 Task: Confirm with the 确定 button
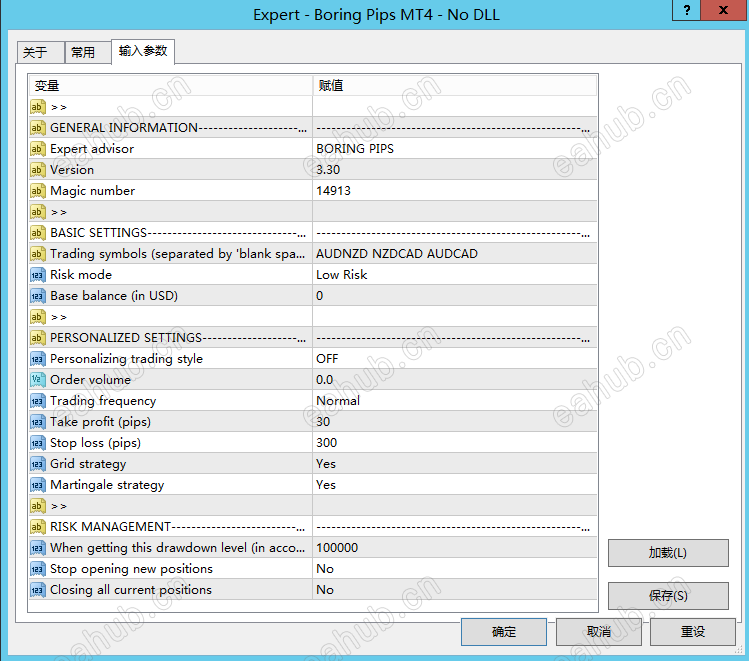pyautogui.click(x=504, y=632)
